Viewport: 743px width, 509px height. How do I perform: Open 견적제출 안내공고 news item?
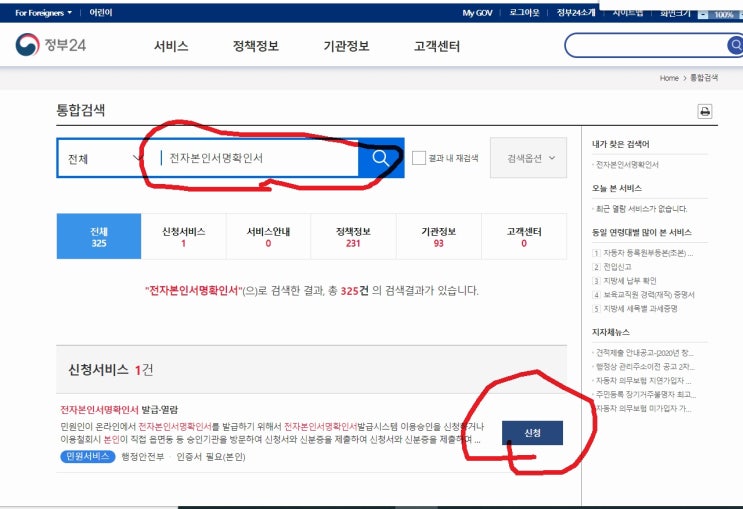click(x=645, y=353)
